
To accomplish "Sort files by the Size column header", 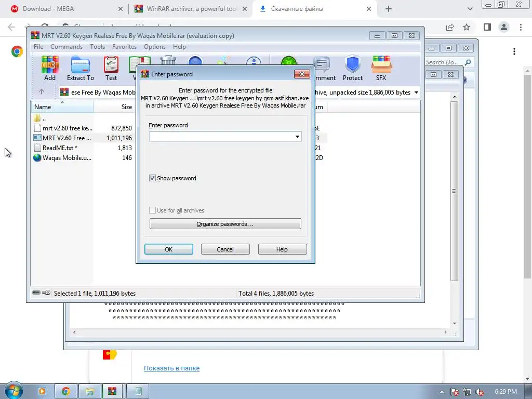I will (x=114, y=107).
